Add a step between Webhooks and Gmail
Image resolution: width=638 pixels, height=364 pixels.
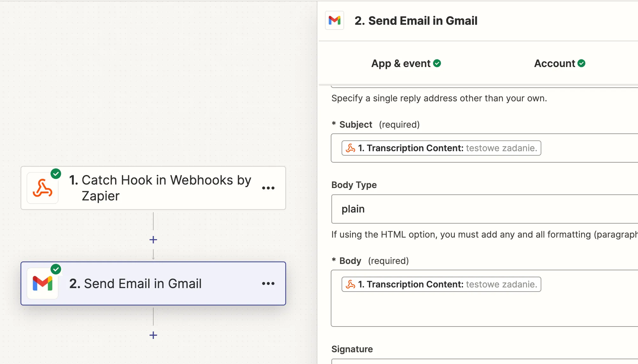point(153,239)
